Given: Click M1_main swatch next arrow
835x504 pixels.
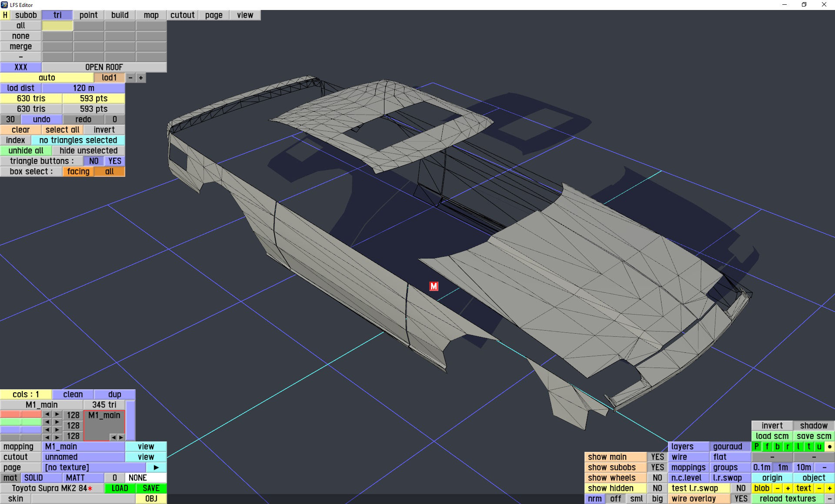Looking at the screenshot, I should pyautogui.click(x=121, y=437).
